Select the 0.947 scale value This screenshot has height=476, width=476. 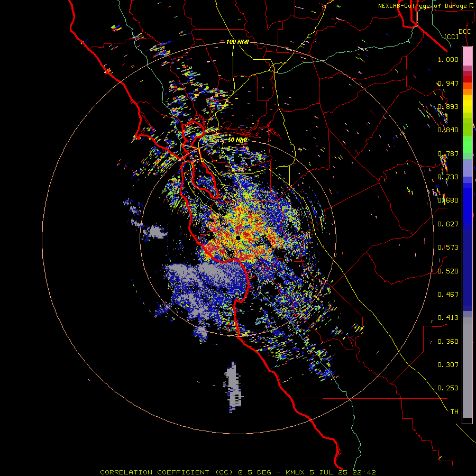[448, 83]
